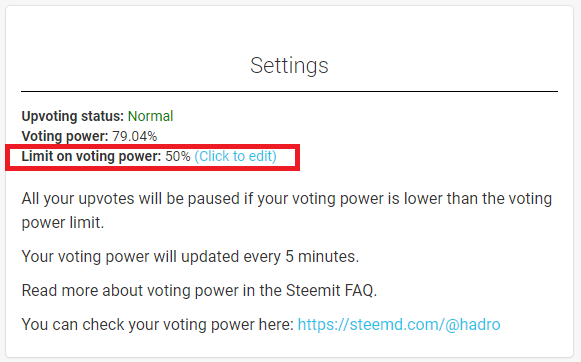Select the green 'Normal' status text
The image size is (581, 362).
point(150,116)
